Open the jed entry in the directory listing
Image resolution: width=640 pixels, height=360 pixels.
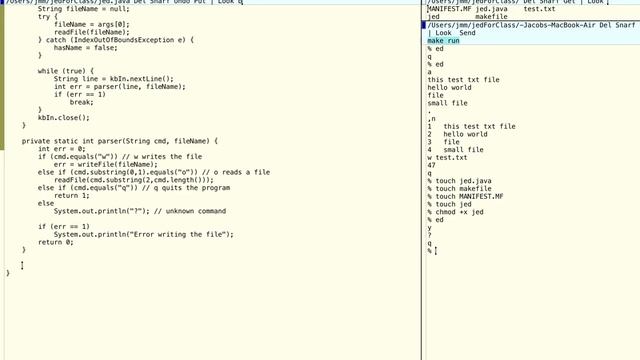pyautogui.click(x=433, y=16)
